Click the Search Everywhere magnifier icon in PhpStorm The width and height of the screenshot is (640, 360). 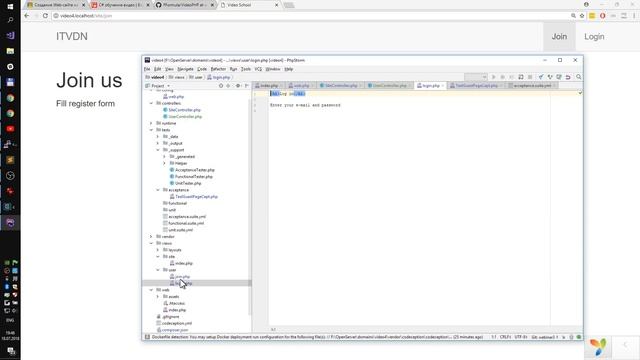click(578, 77)
